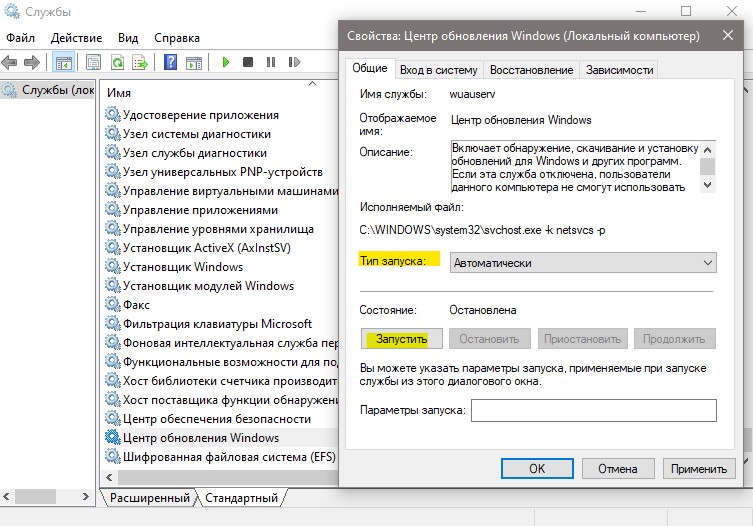Screen dimensions: 753x526
Task: Click the Back arrow toolbar icon
Action: [x=9, y=62]
